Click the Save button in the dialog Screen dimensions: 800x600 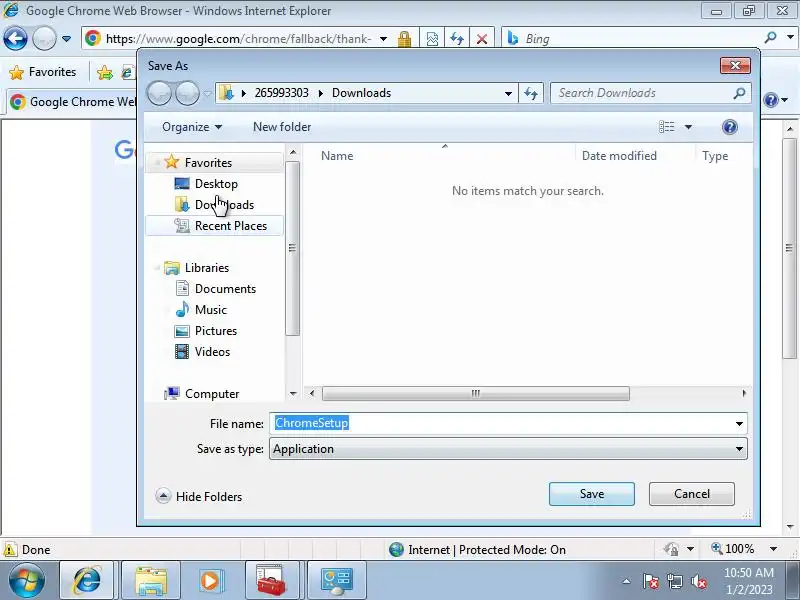591,494
